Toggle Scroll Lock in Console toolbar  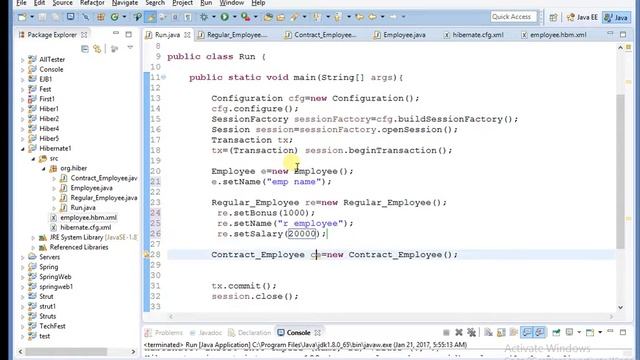[501, 333]
